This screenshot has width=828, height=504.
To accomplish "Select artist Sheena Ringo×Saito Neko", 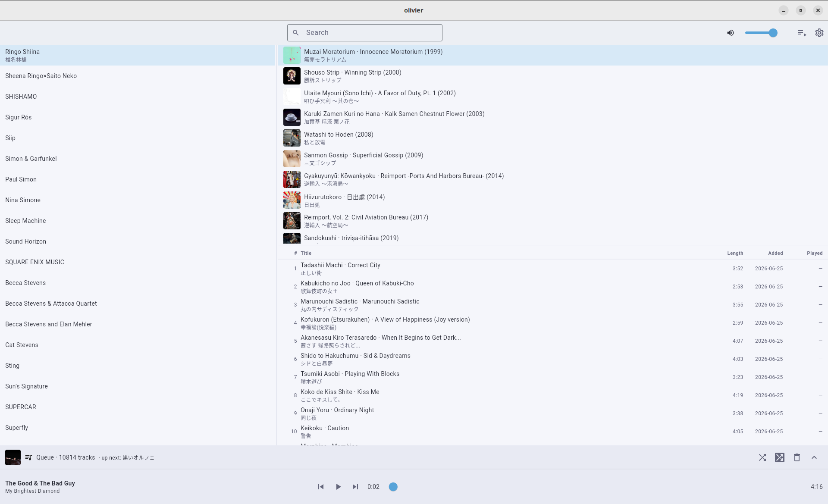I will [x=137, y=76].
